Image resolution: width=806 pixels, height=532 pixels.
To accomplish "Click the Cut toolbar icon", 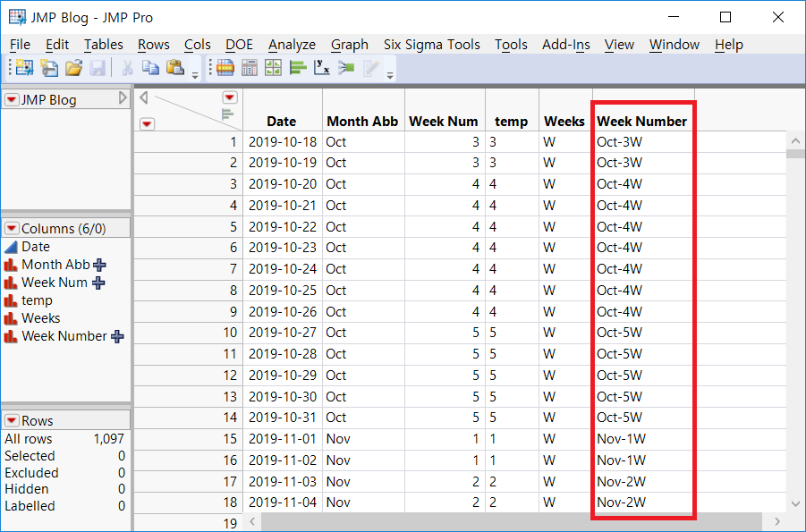I will coord(127,68).
